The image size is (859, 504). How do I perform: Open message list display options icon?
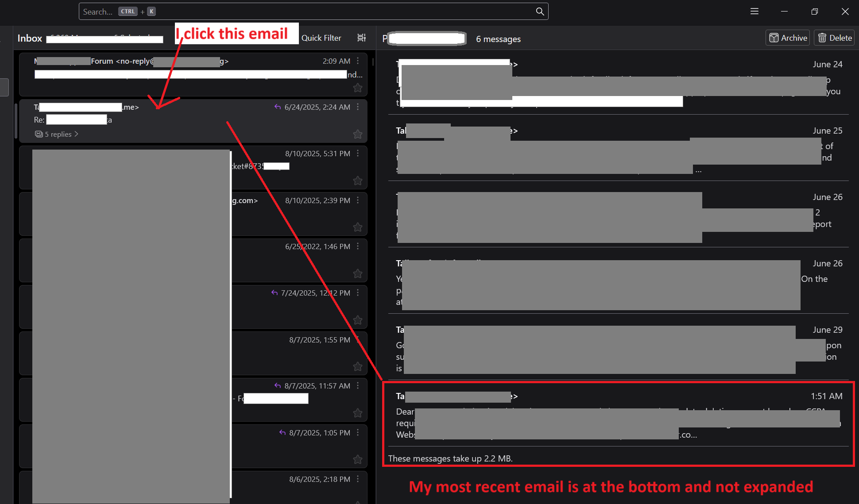click(361, 38)
